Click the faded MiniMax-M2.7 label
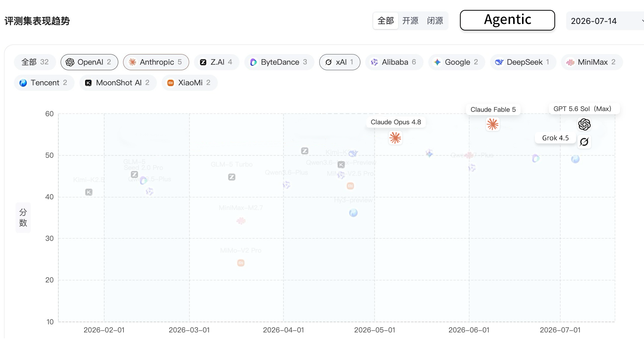 (x=241, y=208)
